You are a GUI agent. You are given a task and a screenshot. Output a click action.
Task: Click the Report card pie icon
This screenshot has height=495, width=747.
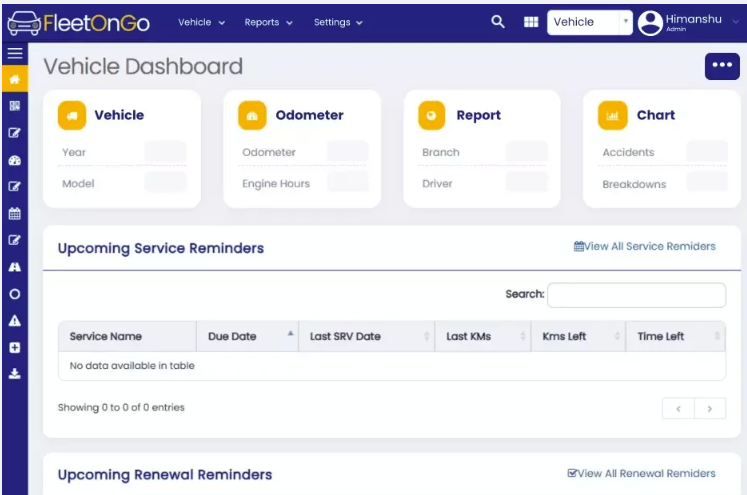(x=432, y=115)
